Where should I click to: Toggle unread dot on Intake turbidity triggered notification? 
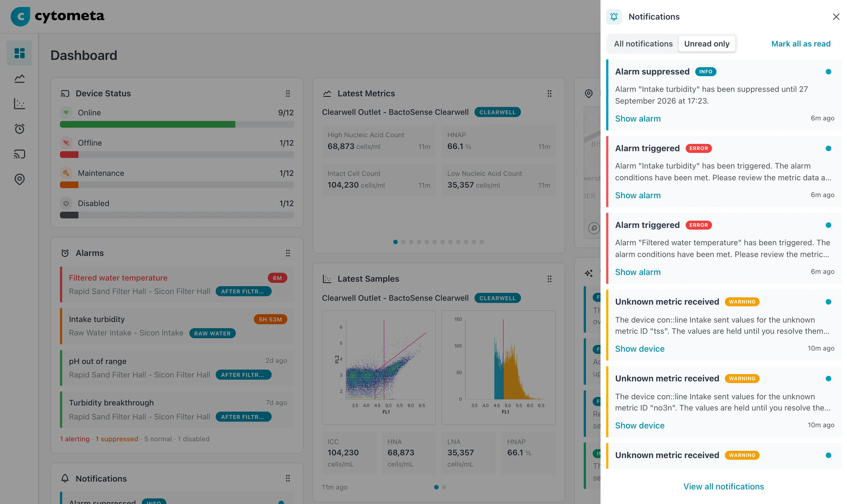point(828,148)
